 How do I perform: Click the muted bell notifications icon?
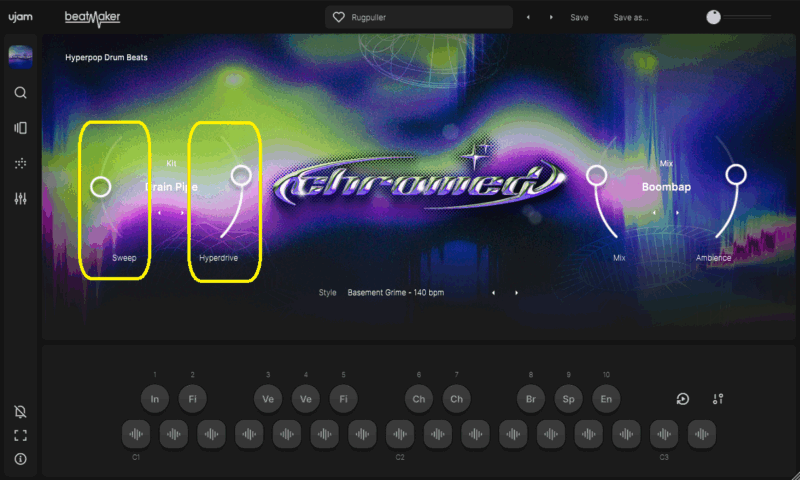coord(20,412)
